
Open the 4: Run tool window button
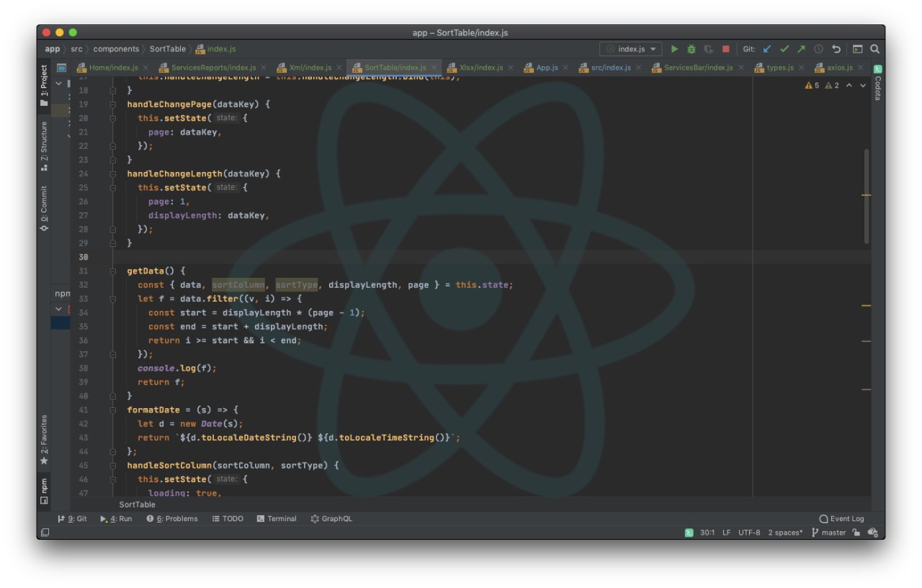116,518
